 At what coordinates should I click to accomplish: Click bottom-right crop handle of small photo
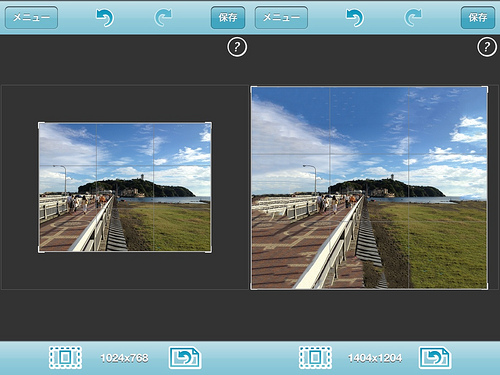(208, 250)
